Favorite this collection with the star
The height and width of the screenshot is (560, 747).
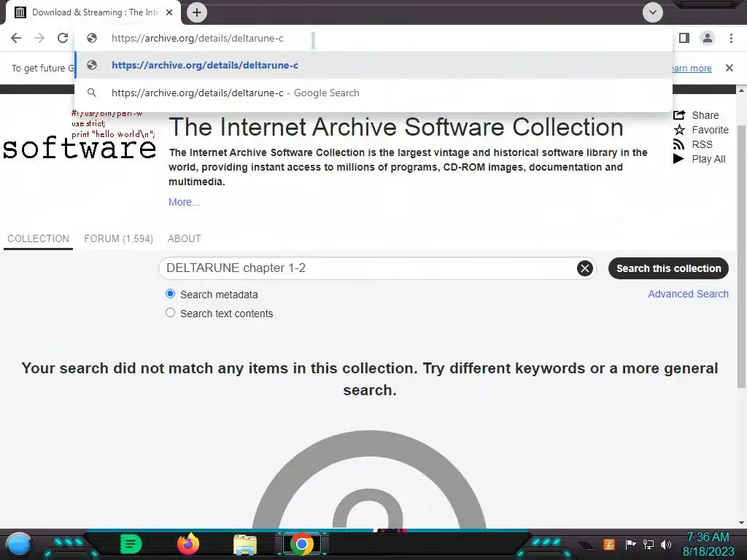point(679,130)
